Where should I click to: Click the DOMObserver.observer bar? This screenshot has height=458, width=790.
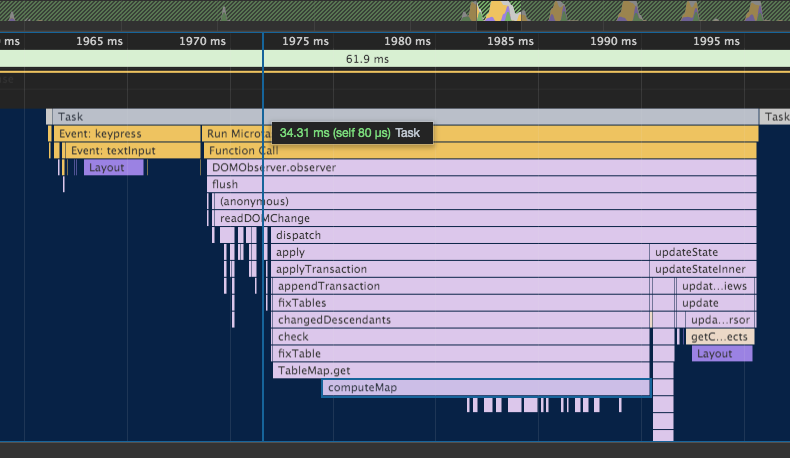pyautogui.click(x=482, y=168)
